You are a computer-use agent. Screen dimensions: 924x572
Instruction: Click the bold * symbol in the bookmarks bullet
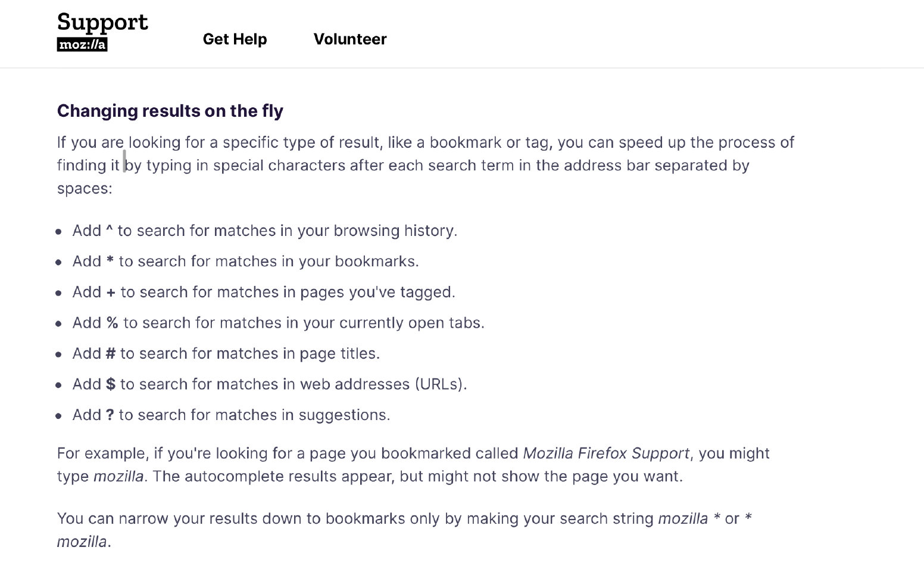tap(110, 261)
